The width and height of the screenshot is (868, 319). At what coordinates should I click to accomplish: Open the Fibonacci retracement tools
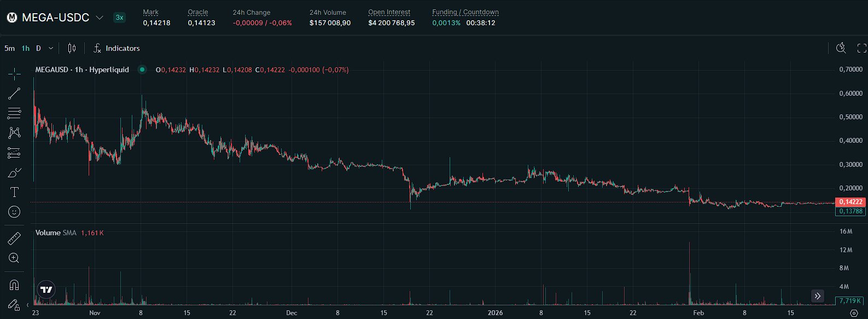point(14,113)
